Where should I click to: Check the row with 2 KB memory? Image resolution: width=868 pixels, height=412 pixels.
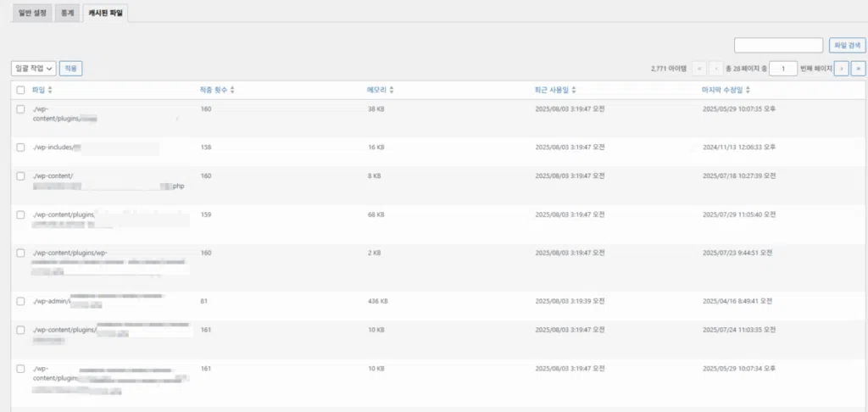(20, 253)
